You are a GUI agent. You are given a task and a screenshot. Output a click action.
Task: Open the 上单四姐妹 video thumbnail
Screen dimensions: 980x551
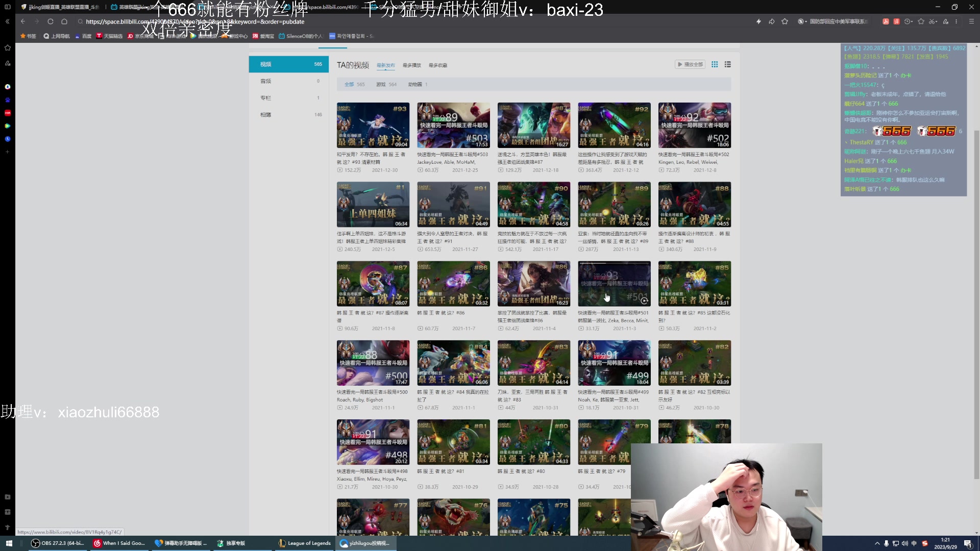tap(373, 205)
